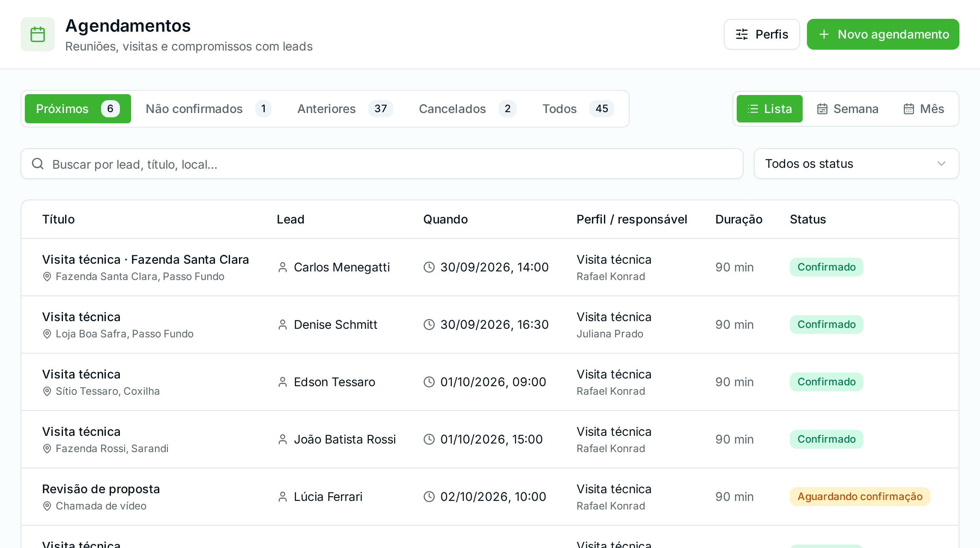
Task: Click the magnifier icon in search field
Action: point(38,164)
